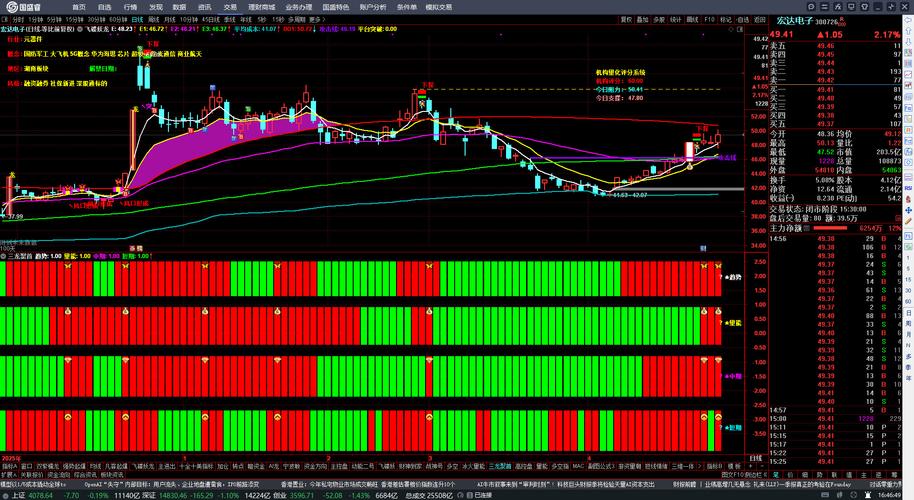Open the 多周期 view
This screenshot has height=500, width=914.
296,19
